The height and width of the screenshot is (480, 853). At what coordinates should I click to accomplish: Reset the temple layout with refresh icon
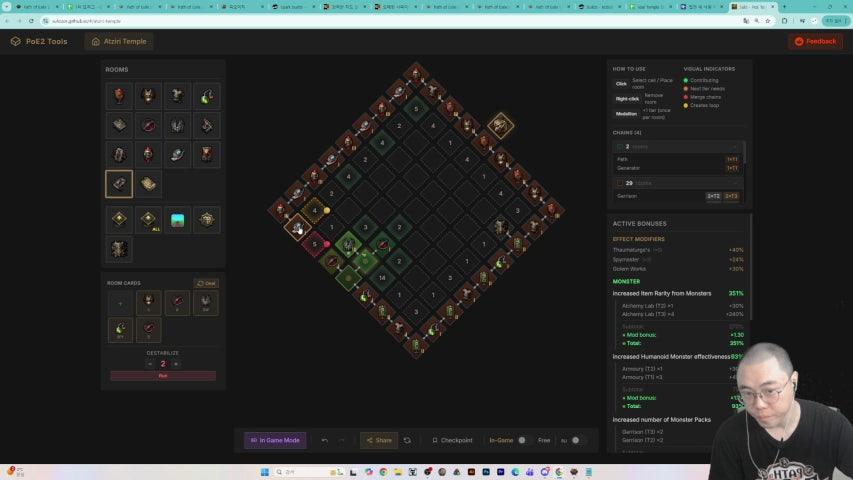pyautogui.click(x=407, y=440)
